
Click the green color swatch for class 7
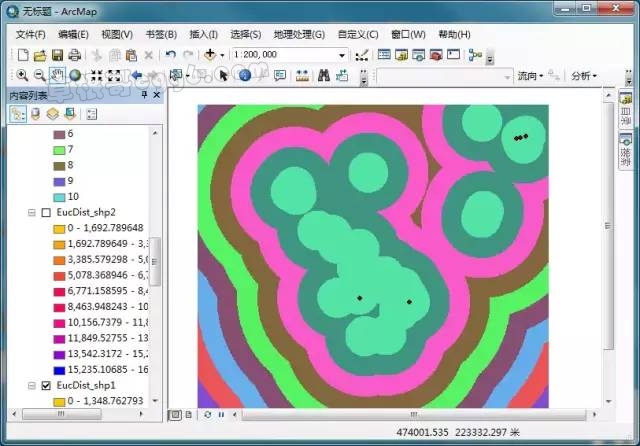(58, 149)
